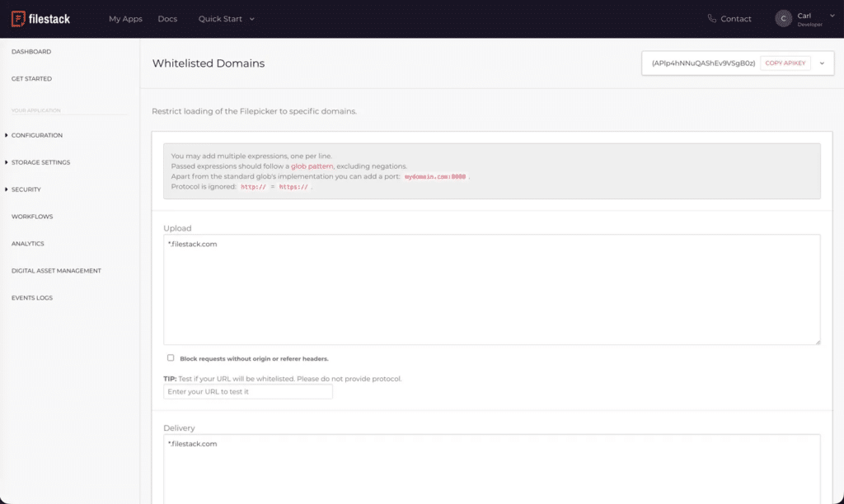
Task: Click the Carl username text
Action: [804, 16]
